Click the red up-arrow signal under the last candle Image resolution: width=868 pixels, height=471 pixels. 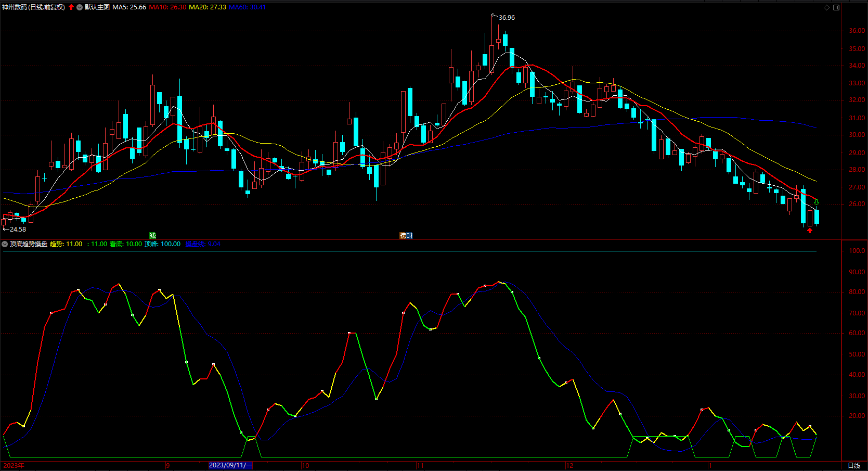[810, 231]
